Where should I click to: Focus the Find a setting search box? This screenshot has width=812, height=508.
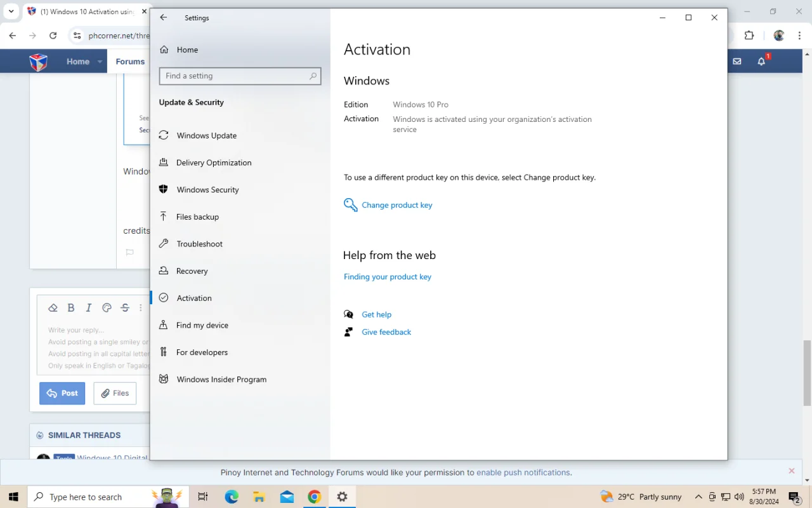pos(240,76)
